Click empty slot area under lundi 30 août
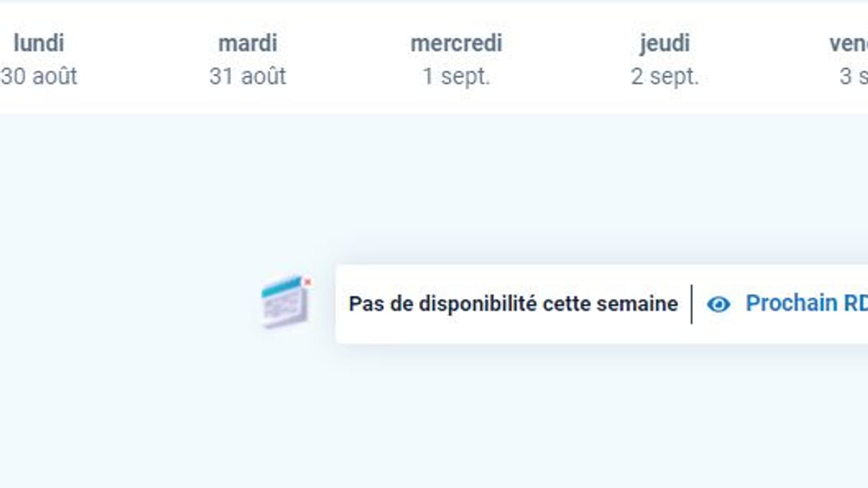868x488 pixels. pos(39,196)
